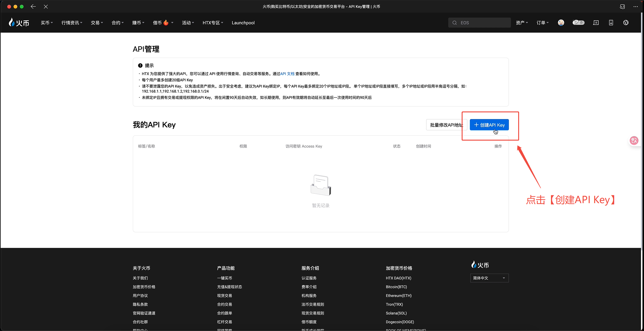Open footer link 关于我们
Screen dimensions: 644x331
point(140,278)
